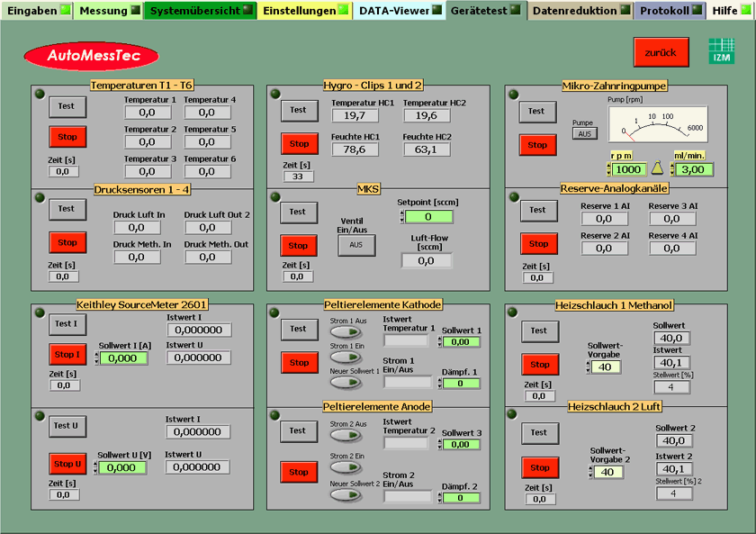Click the Dämpf. 2 stepper arrows
The width and height of the screenshot is (756, 534).
point(440,498)
